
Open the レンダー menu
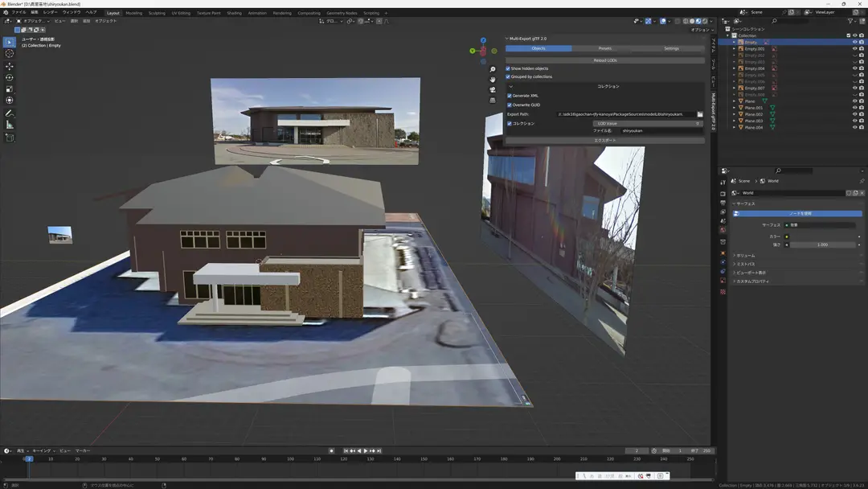click(50, 12)
